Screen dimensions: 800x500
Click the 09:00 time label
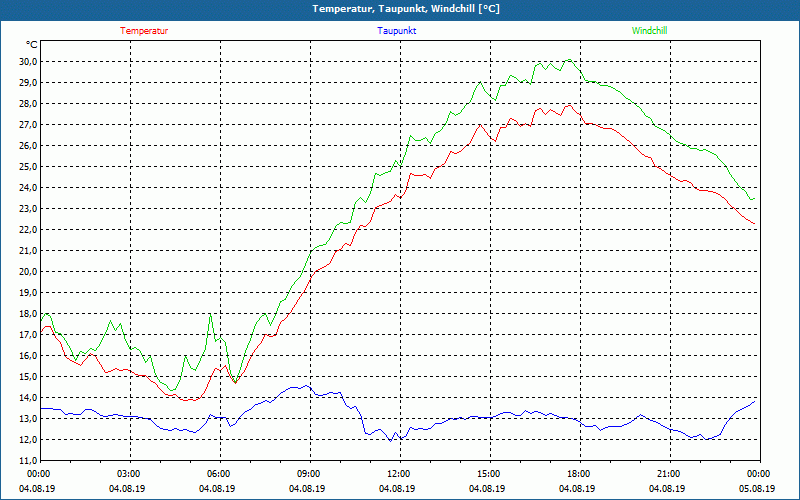[309, 474]
